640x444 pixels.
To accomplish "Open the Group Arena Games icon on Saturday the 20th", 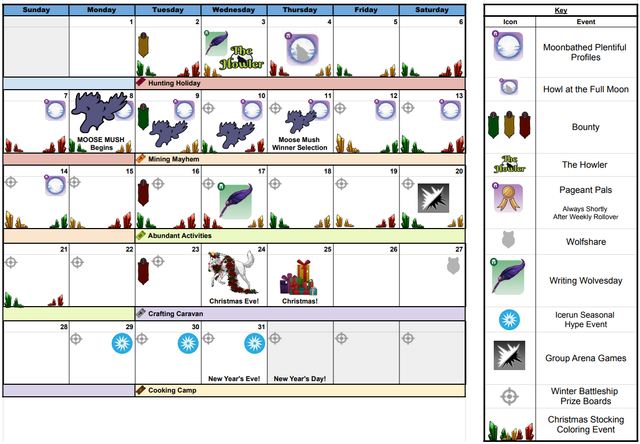I will 433,196.
